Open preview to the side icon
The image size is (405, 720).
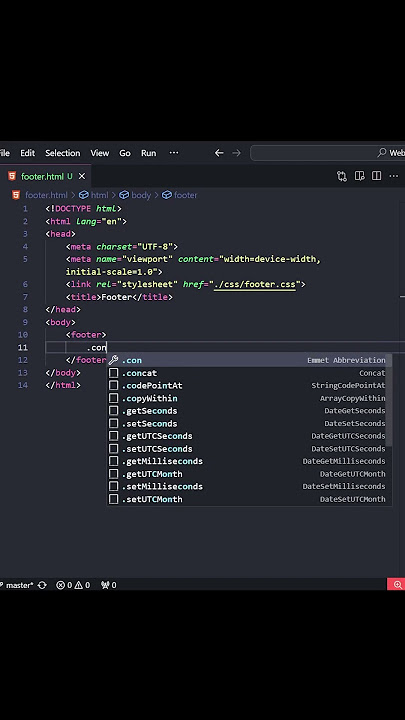[x=360, y=176]
